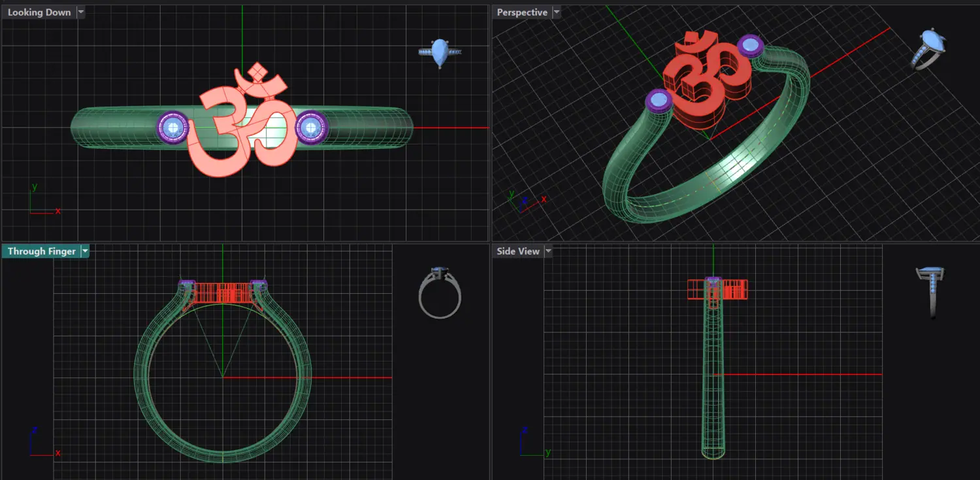This screenshot has width=980, height=480.
Task: Activate the Through Finger viewport title
Action: [42, 251]
